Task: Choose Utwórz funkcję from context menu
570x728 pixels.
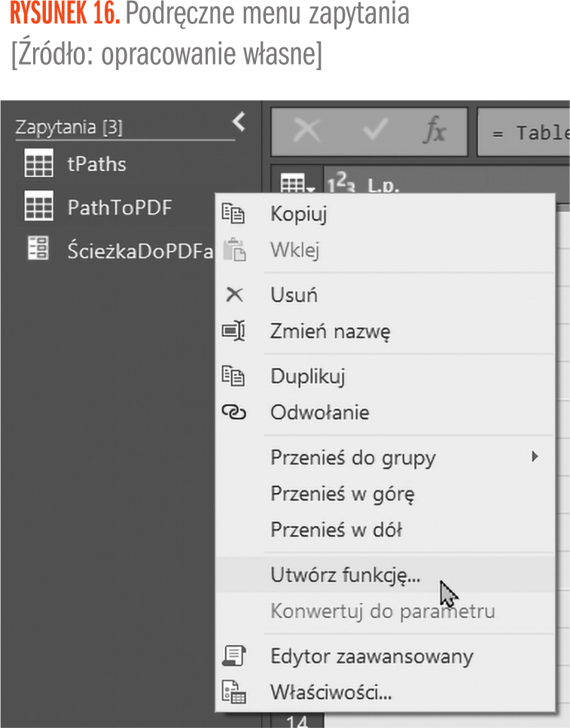Action: click(346, 575)
